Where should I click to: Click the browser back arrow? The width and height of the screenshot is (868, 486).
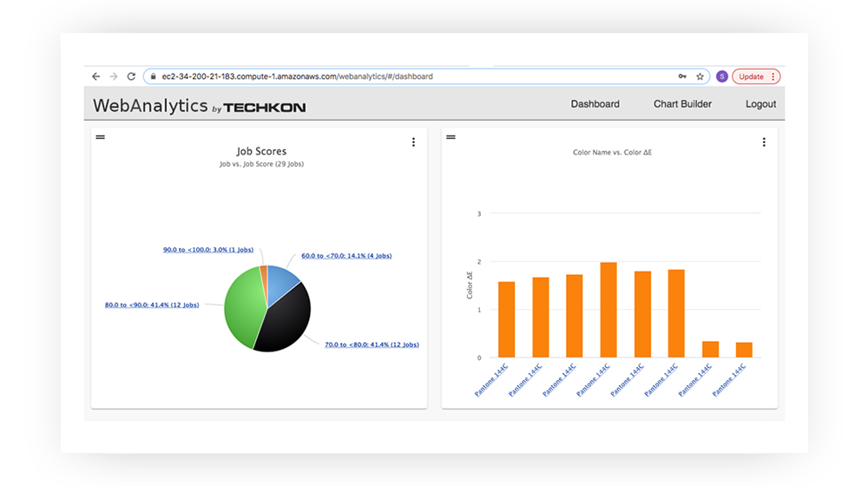[96, 76]
